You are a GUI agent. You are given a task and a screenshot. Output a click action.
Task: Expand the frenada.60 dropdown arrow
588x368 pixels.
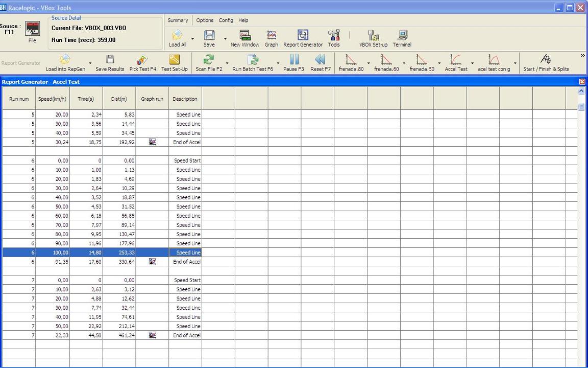click(x=404, y=63)
